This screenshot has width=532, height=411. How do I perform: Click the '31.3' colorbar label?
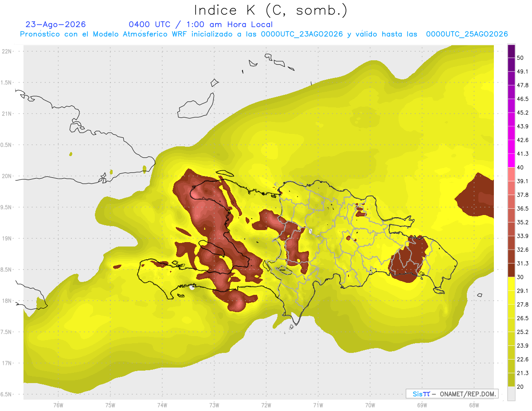(x=523, y=263)
